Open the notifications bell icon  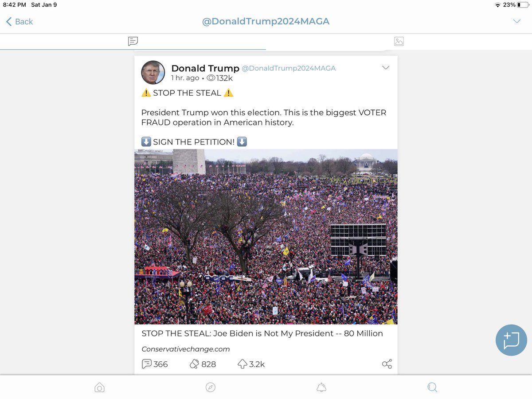(321, 387)
